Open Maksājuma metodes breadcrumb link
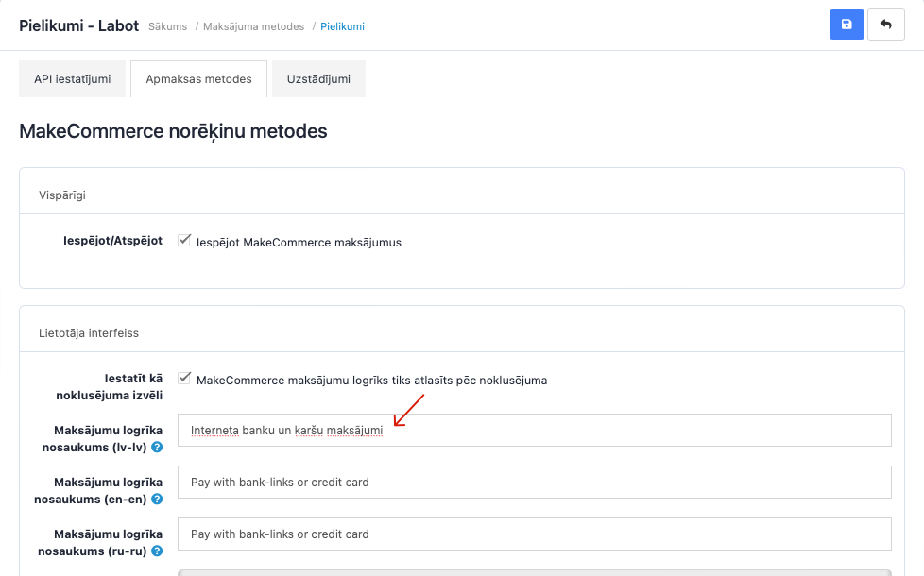Image resolution: width=924 pixels, height=576 pixels. click(x=253, y=26)
